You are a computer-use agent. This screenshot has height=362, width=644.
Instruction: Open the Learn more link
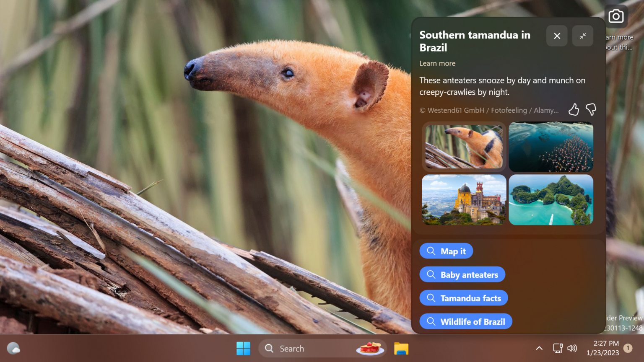(437, 63)
